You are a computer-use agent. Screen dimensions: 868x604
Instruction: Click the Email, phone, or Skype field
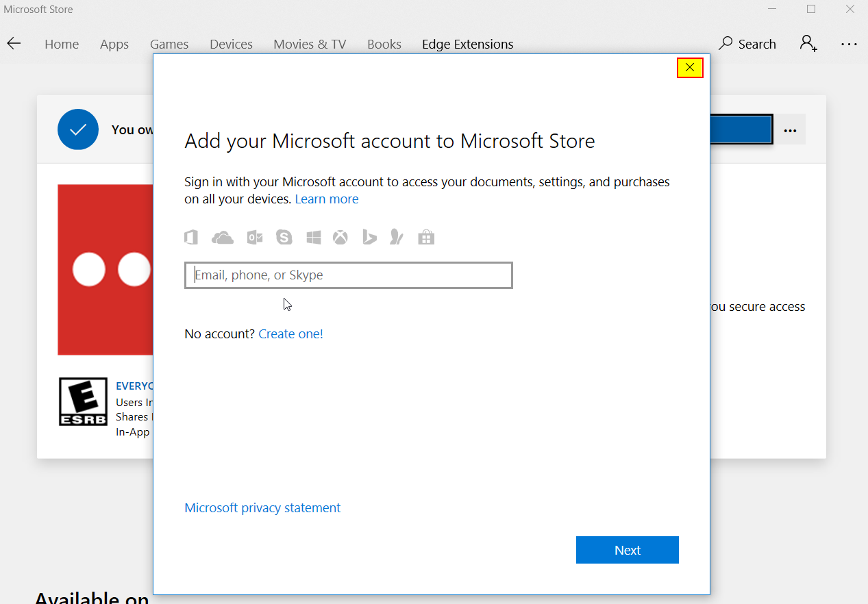[348, 275]
